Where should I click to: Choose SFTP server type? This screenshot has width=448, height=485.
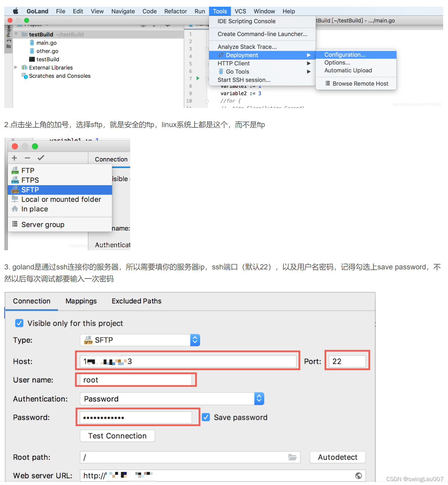pos(60,190)
